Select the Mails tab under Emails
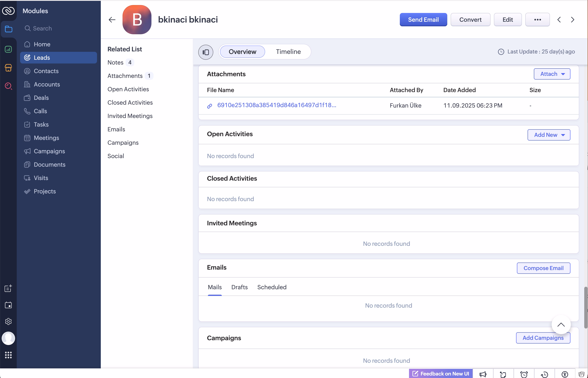588x378 pixels. coord(215,287)
